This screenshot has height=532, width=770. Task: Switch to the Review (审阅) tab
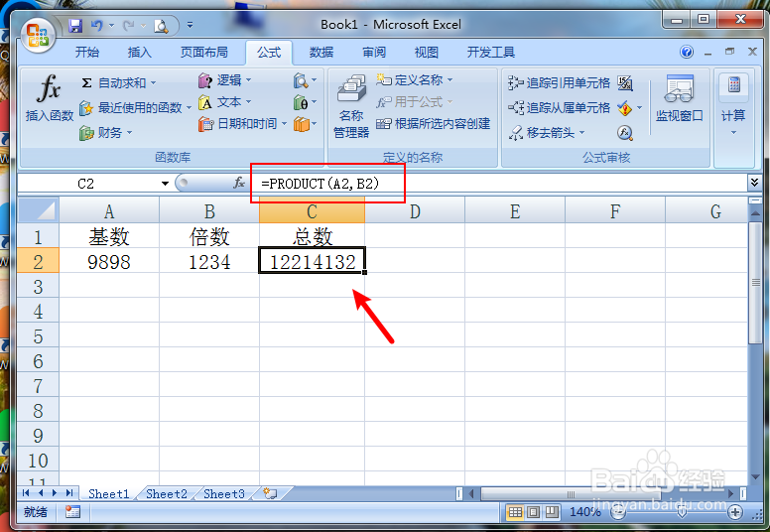point(374,52)
